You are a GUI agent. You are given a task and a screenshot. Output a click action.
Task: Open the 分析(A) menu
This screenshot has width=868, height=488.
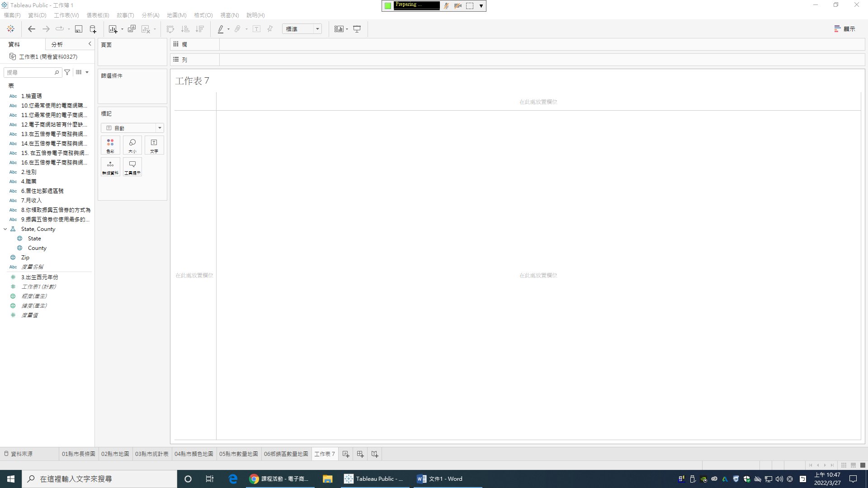[150, 15]
